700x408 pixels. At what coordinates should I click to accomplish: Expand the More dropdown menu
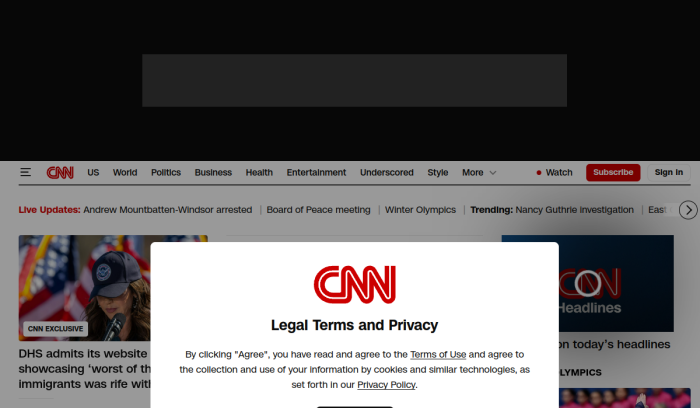(479, 172)
